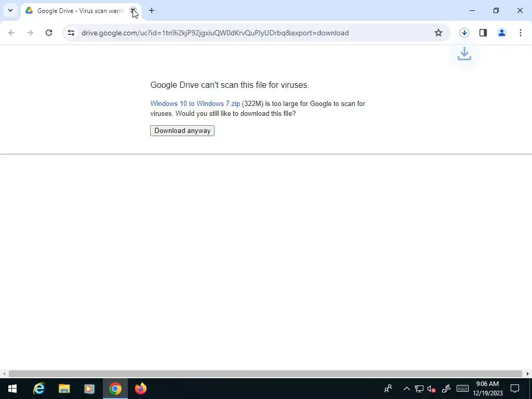Click the horizontal scrollbar at bottom
The image size is (532, 399).
[x=265, y=374]
